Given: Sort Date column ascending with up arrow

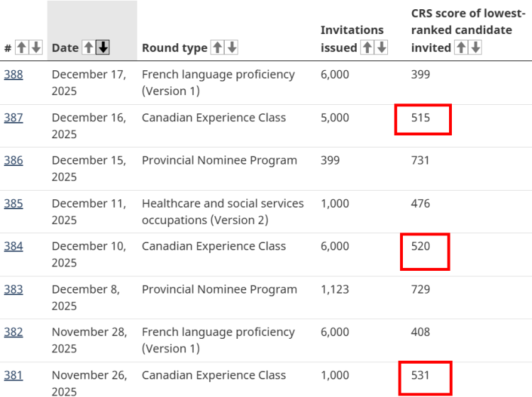Looking at the screenshot, I should pos(89,47).
